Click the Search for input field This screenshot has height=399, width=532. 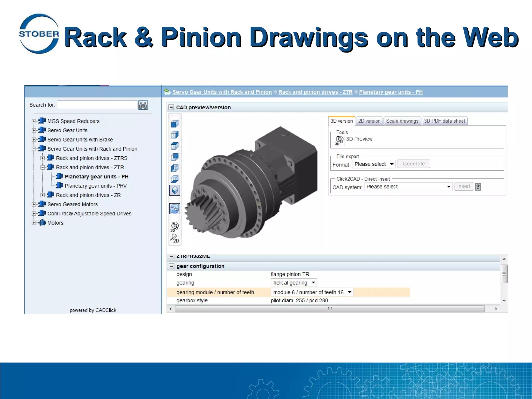pyautogui.click(x=97, y=105)
